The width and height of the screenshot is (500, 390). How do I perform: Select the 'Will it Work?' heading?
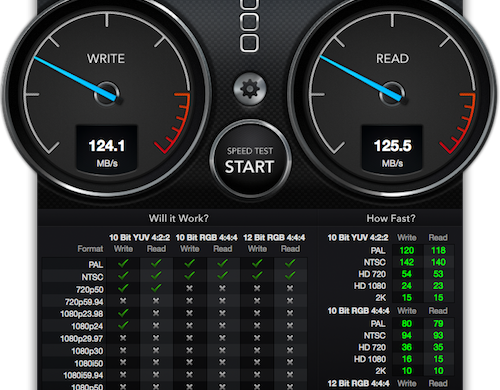179,218
